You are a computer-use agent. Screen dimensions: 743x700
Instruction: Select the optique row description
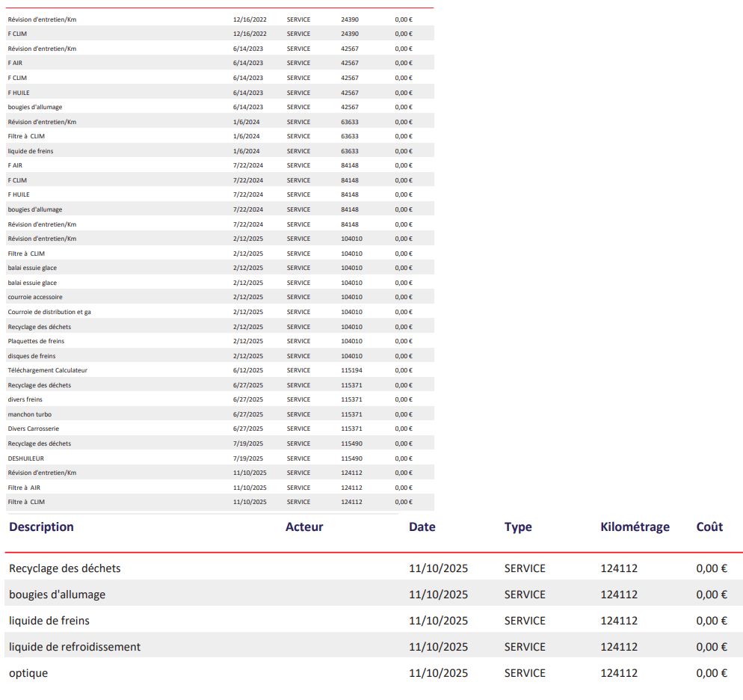[28, 673]
